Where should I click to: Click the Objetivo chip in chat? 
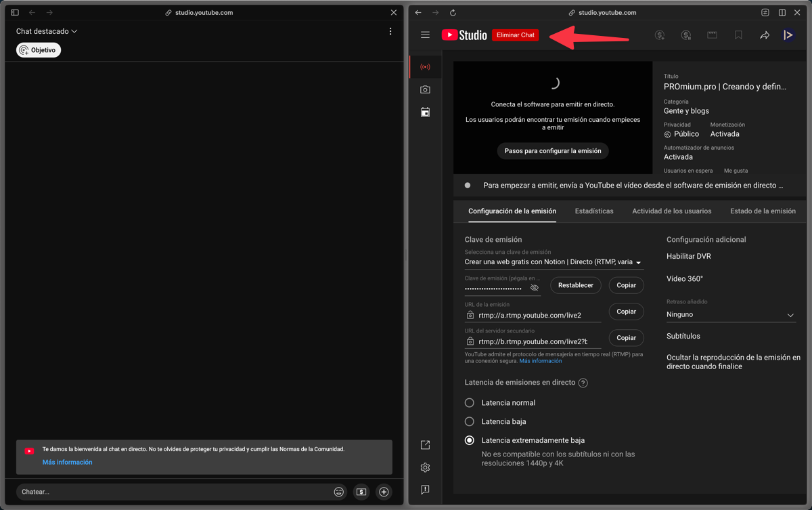pos(39,50)
